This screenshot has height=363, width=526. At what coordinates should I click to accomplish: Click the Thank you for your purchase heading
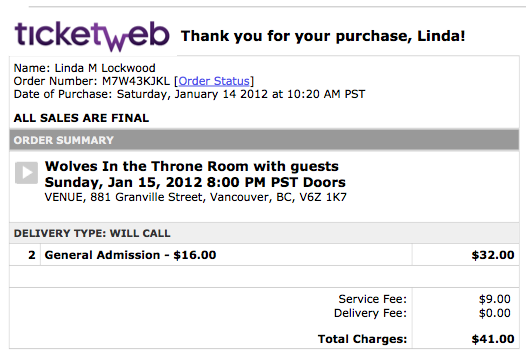(323, 36)
